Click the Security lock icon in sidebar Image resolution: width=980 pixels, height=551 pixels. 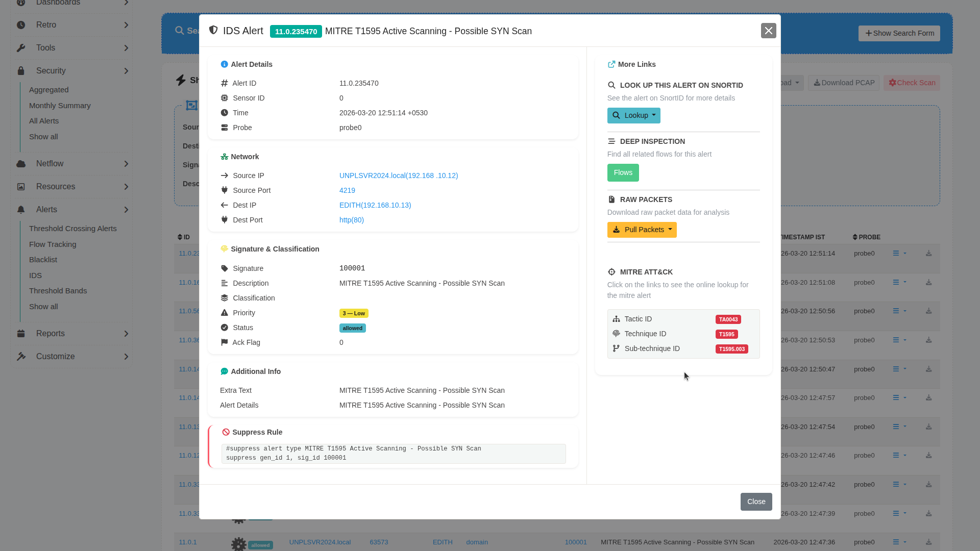click(x=21, y=71)
